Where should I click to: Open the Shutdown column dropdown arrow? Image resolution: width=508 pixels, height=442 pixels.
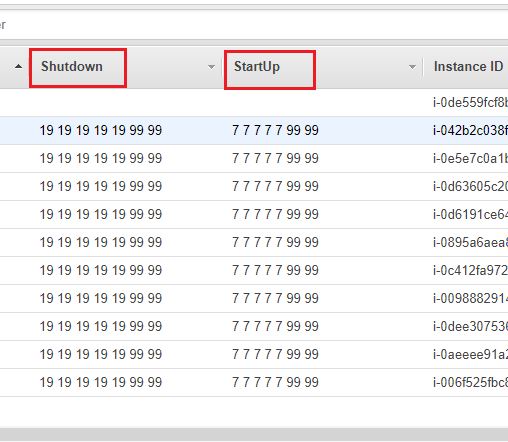tap(211, 67)
